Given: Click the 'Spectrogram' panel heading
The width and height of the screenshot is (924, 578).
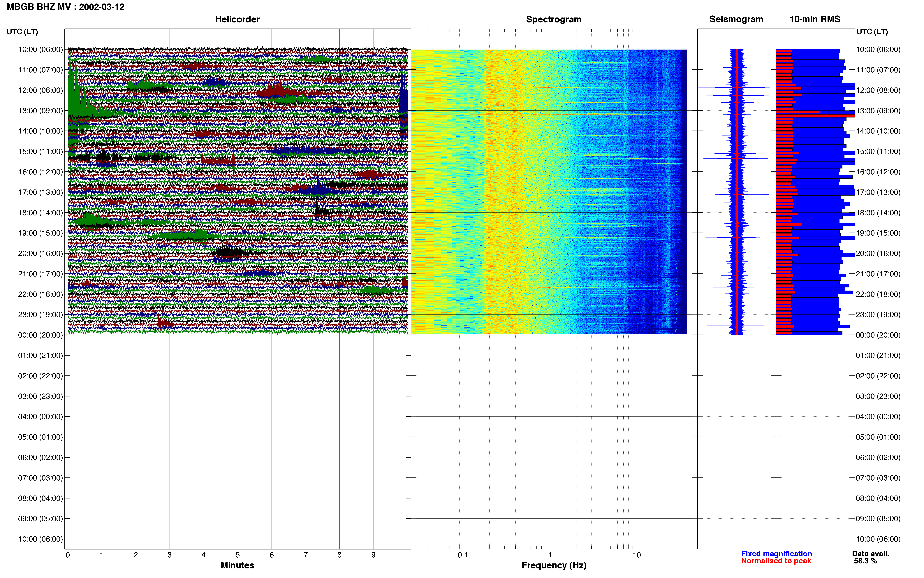Looking at the screenshot, I should coord(554,19).
